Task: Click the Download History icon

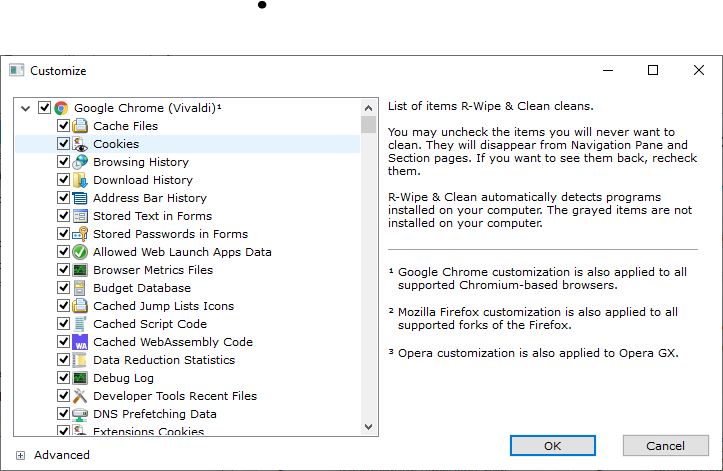Action: 80,180
